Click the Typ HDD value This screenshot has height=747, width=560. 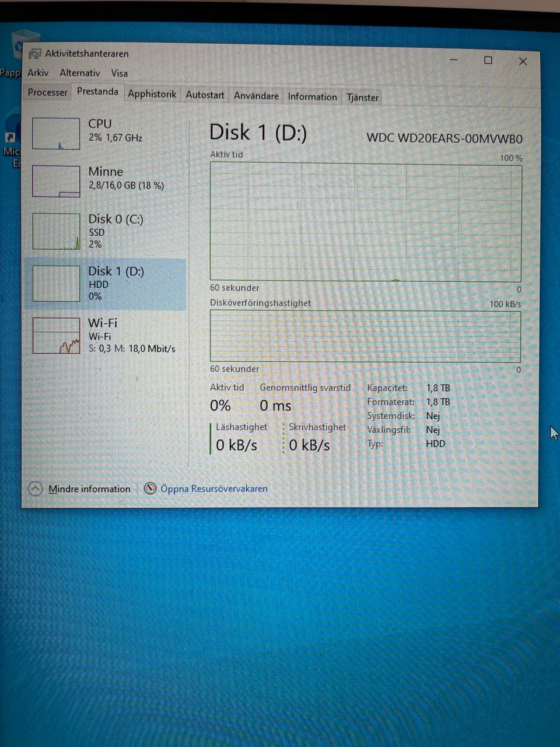(435, 444)
